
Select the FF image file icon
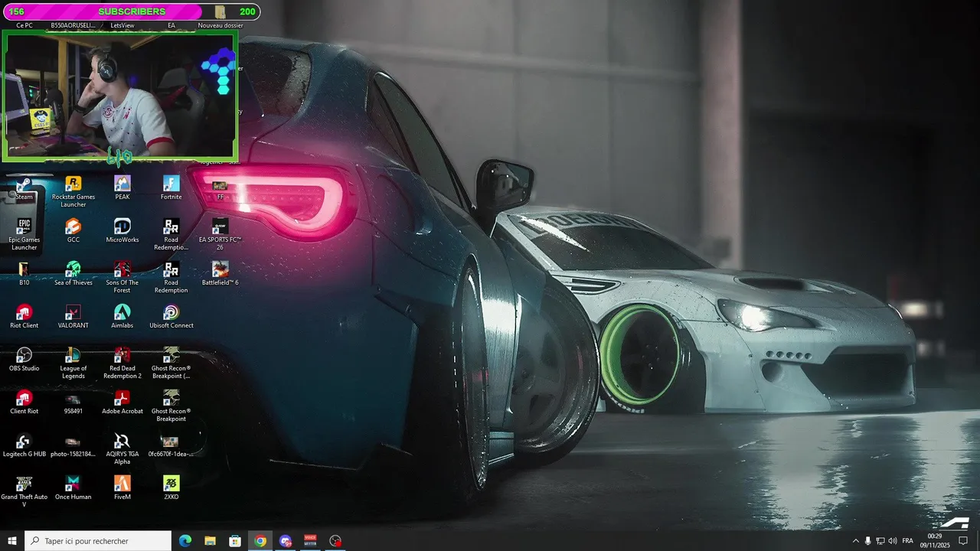tap(220, 191)
